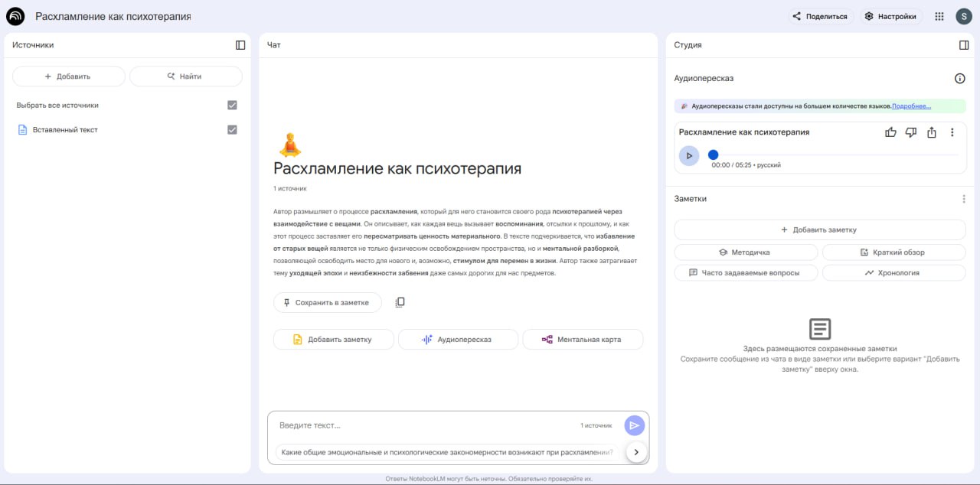Dislike the audio overview with thumbs down
Viewport: 980px width, 485px height.
[x=911, y=132]
